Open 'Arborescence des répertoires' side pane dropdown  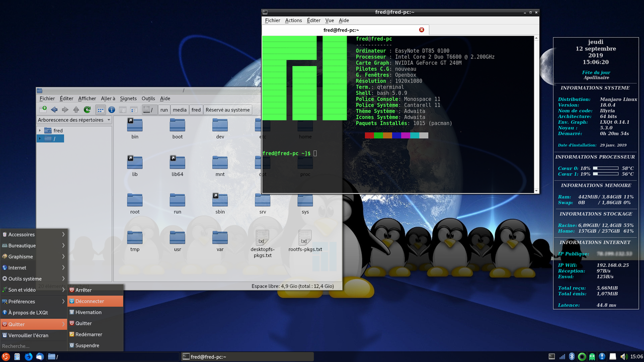74,120
